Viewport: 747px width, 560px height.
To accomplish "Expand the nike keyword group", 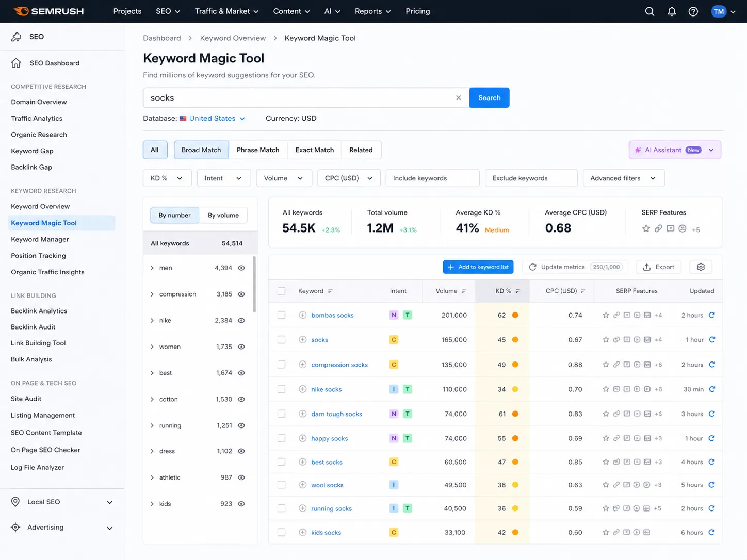I will (x=152, y=320).
